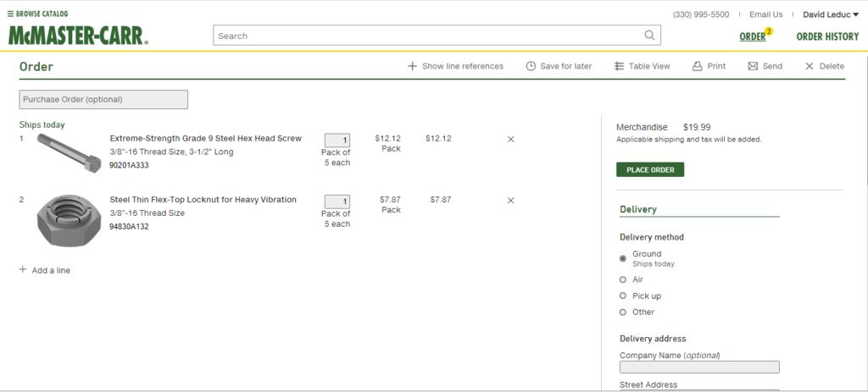Click the phone number (330) 995-5500
868x392 pixels.
point(701,14)
